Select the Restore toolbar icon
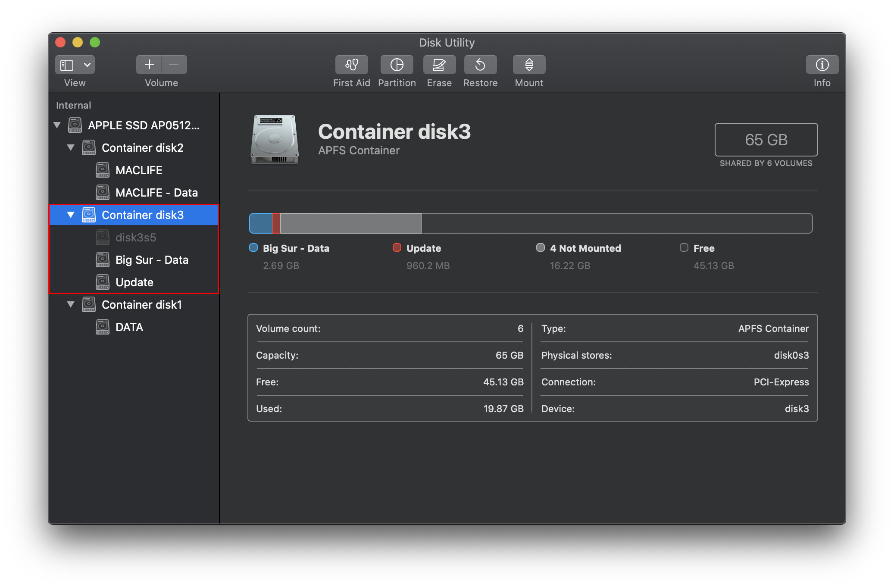The width and height of the screenshot is (894, 588). click(480, 65)
